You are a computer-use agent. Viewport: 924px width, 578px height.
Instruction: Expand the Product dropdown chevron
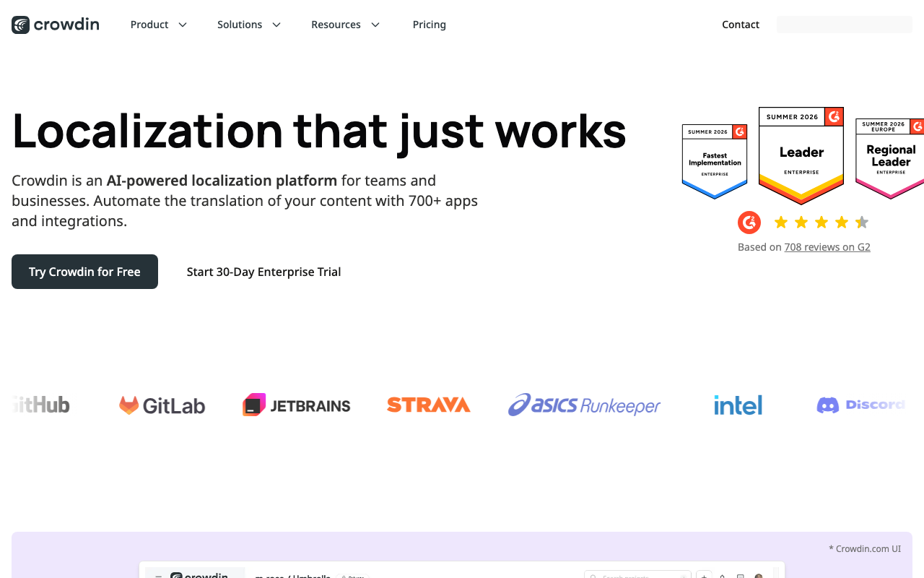coord(183,25)
